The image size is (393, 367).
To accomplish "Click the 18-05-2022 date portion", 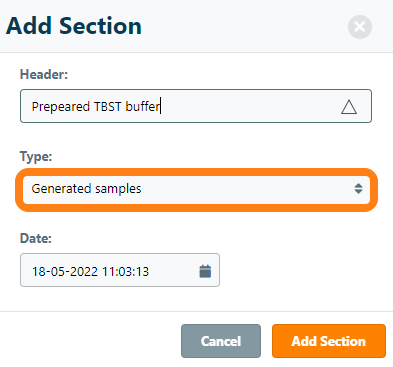I will pyautogui.click(x=65, y=271).
